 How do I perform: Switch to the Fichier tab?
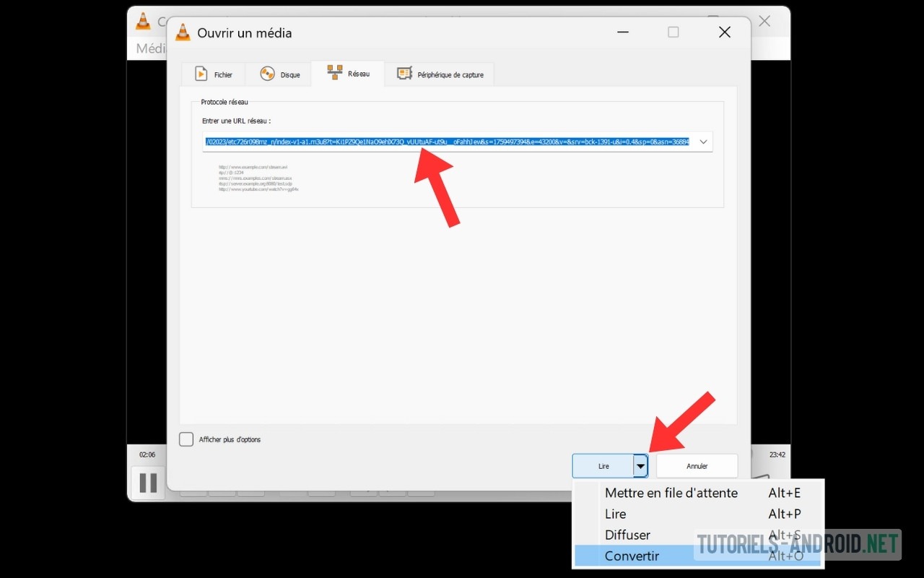(x=213, y=74)
